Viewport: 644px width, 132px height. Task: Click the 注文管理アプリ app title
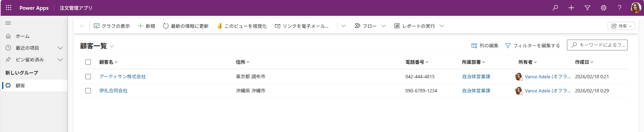pos(76,8)
